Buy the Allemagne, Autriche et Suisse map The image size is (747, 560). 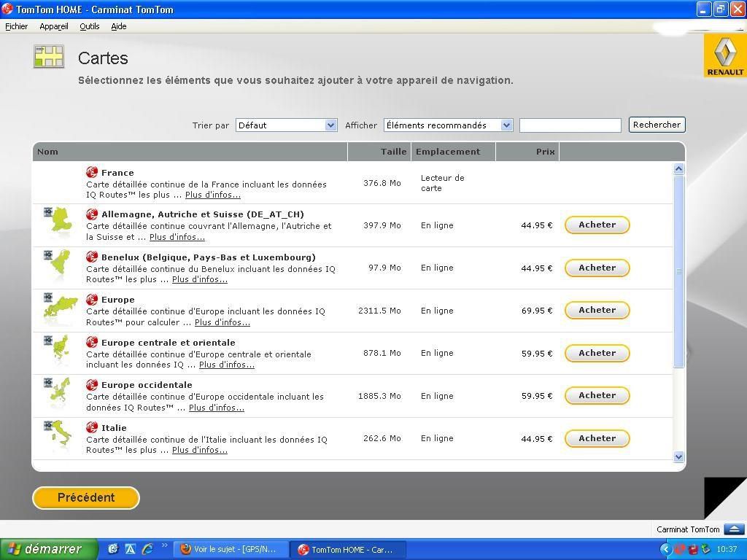point(597,225)
